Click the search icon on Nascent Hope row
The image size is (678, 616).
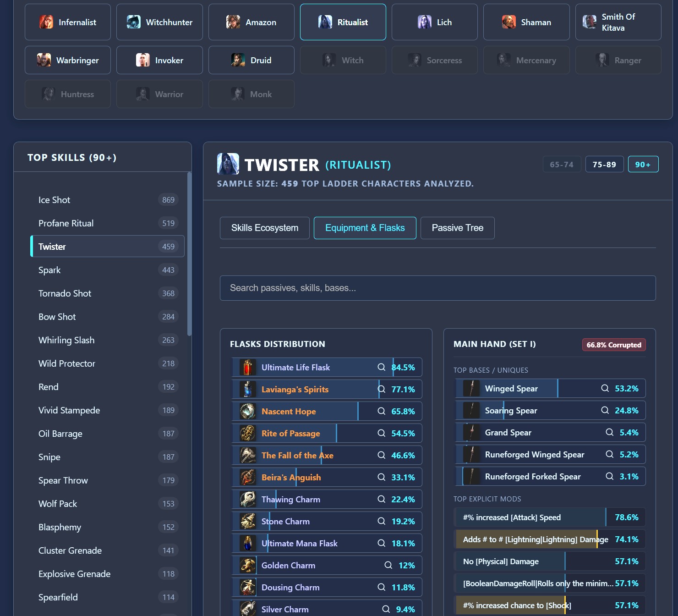pyautogui.click(x=381, y=411)
